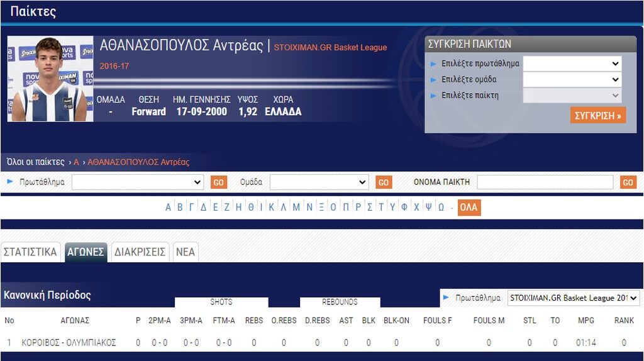644x361 pixels.
Task: Filter players by letter Ε
Action: (x=215, y=208)
